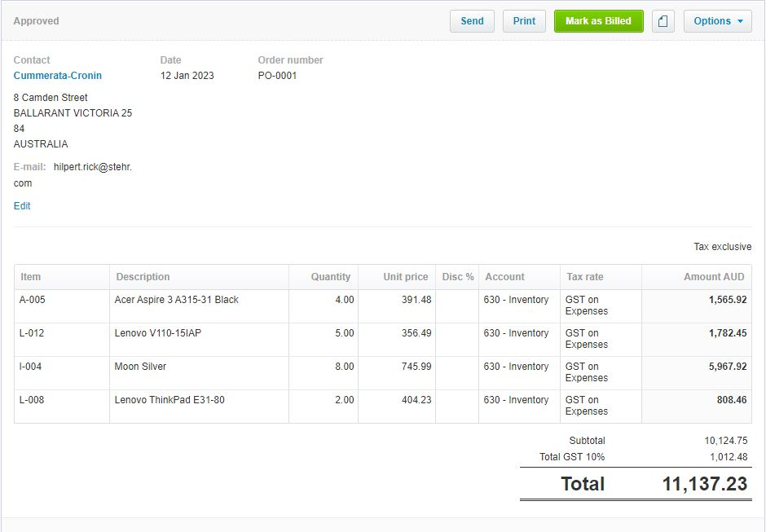The image size is (766, 532).
Task: Click the quantity 4.00 cell
Action: 324,306
